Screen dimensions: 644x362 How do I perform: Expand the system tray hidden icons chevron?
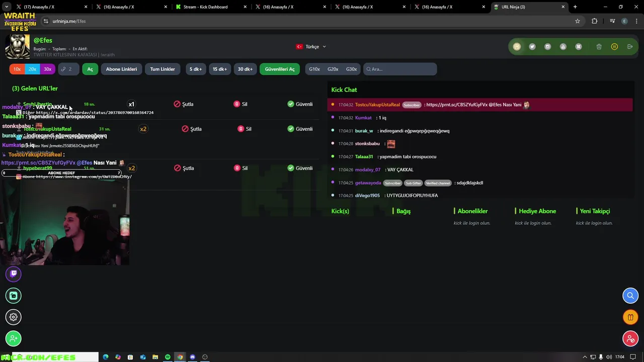tap(585, 357)
